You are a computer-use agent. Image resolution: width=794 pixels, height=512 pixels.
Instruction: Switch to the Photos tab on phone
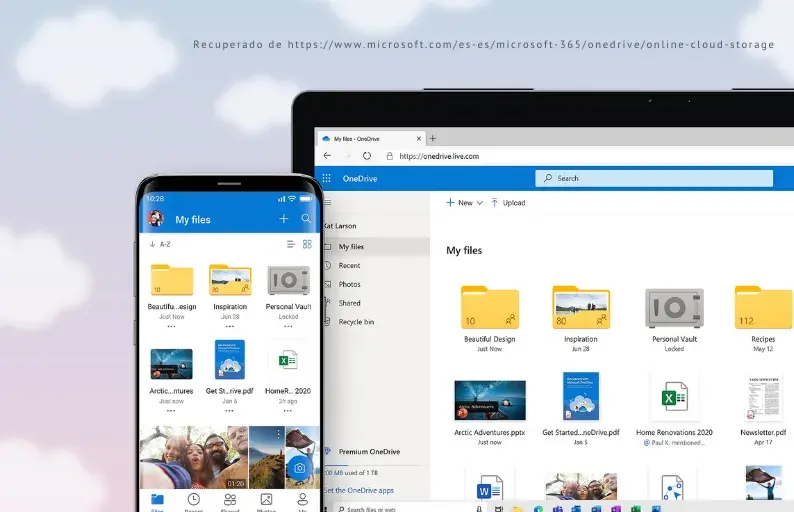click(x=266, y=502)
